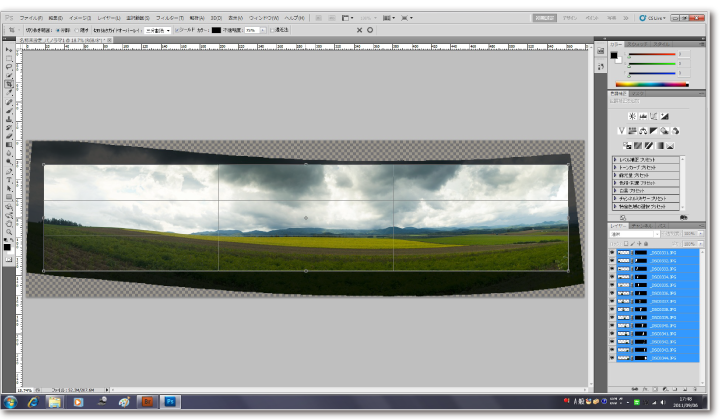This screenshot has height=420, width=720.
Task: Select the Move tool in the toolbox
Action: point(9,48)
